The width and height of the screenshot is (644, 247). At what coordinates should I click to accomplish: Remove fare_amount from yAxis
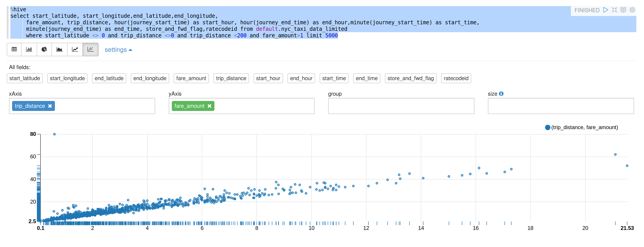click(x=209, y=106)
